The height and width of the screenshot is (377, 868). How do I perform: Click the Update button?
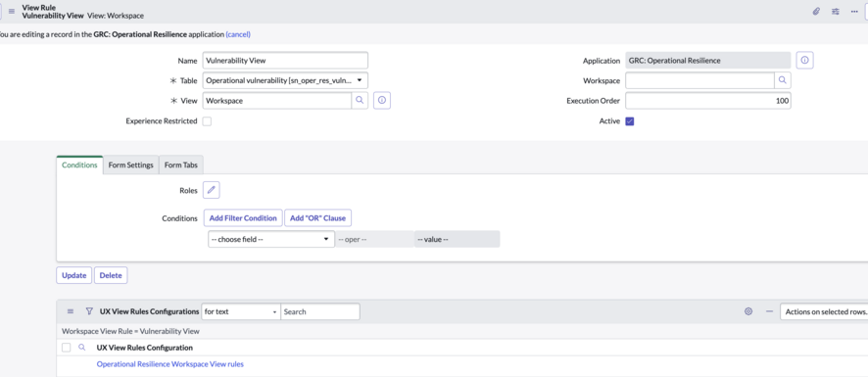[x=74, y=275]
